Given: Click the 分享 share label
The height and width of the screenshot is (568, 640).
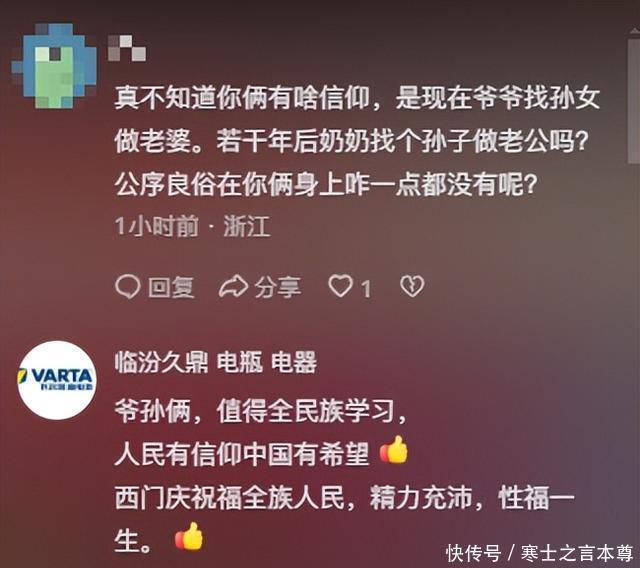Looking at the screenshot, I should (x=278, y=288).
